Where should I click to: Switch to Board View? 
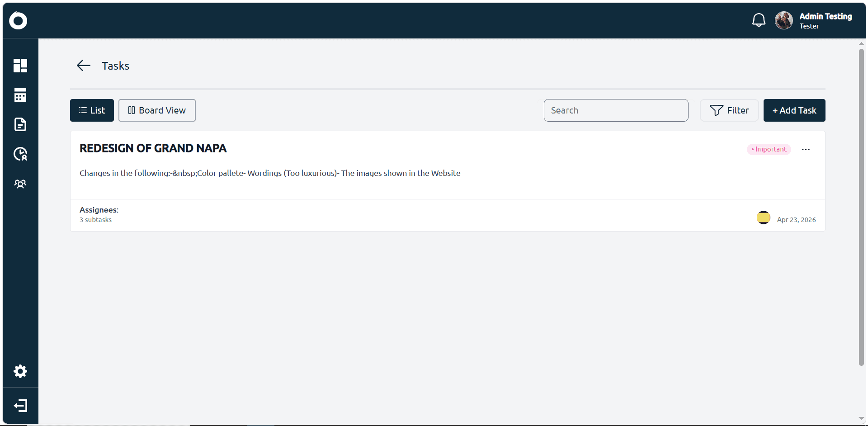[156, 110]
